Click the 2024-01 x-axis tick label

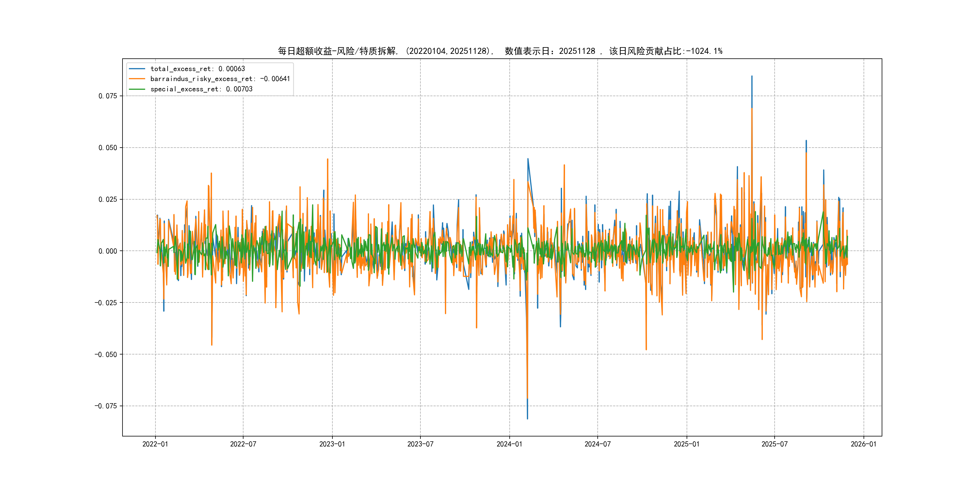coord(509,444)
